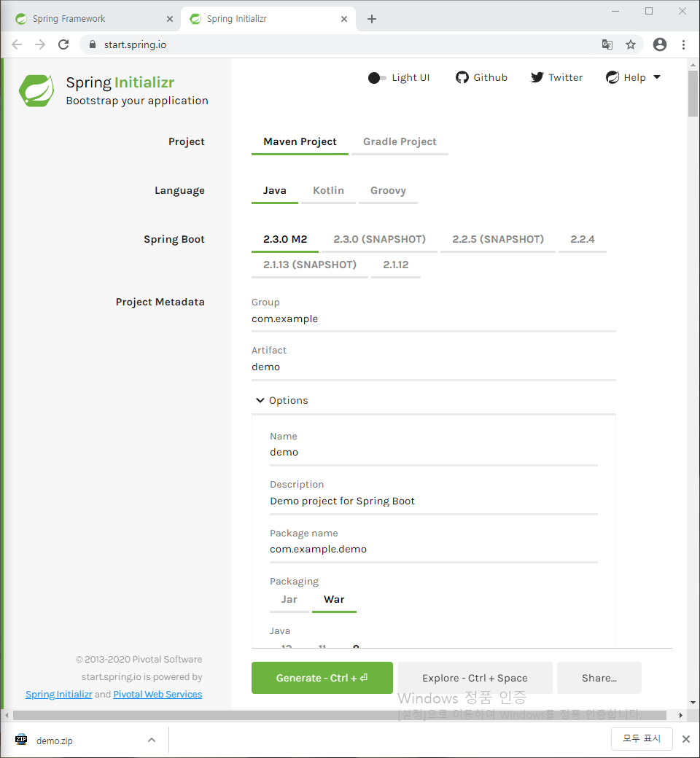Select Groovy language
Screen dimensions: 700x758
[x=388, y=191]
